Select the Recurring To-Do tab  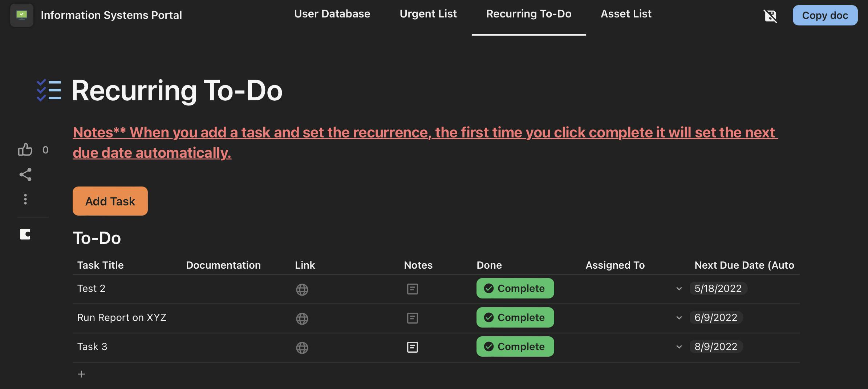point(529,14)
